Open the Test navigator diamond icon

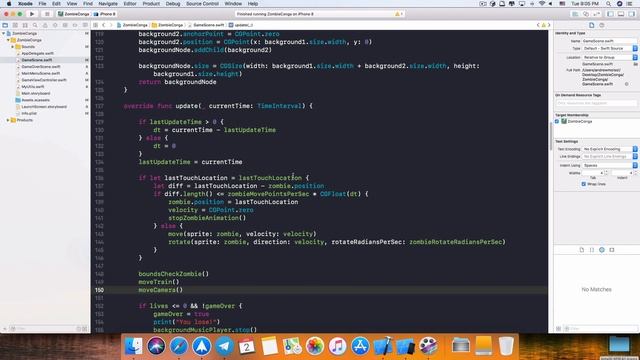pyautogui.click(x=55, y=25)
